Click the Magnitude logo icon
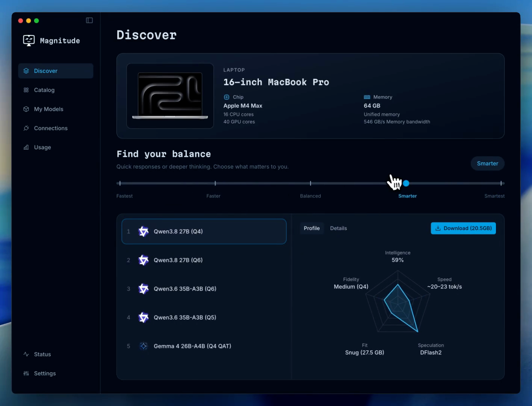The image size is (532, 406). coord(29,41)
